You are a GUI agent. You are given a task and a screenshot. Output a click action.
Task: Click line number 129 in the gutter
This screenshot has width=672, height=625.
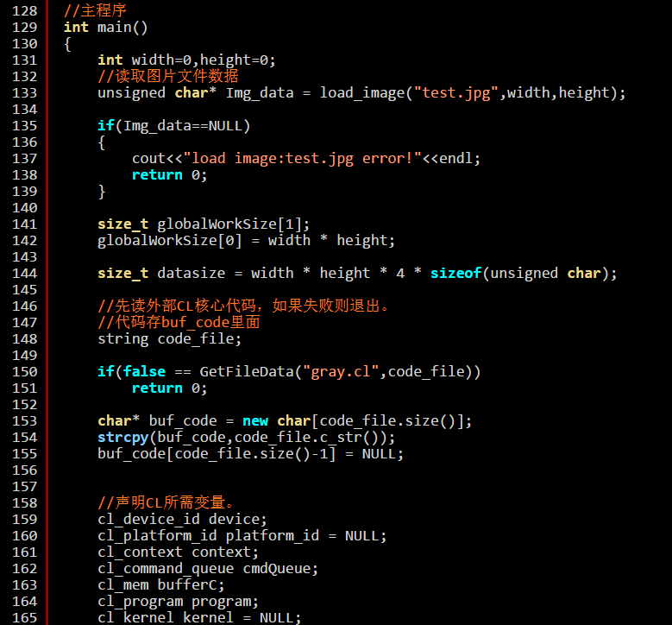tap(24, 27)
